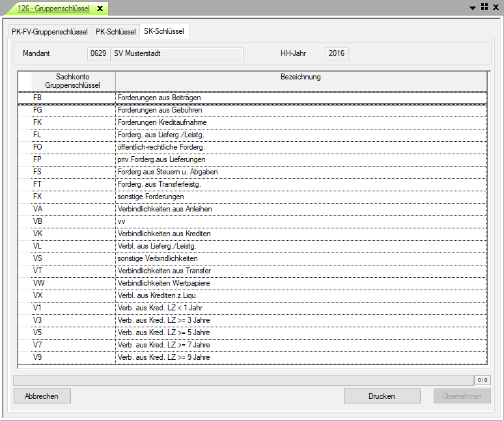The image size is (504, 421).
Task: Switch to the PK-FV-Gruppenschlüssel tab
Action: pos(49,32)
